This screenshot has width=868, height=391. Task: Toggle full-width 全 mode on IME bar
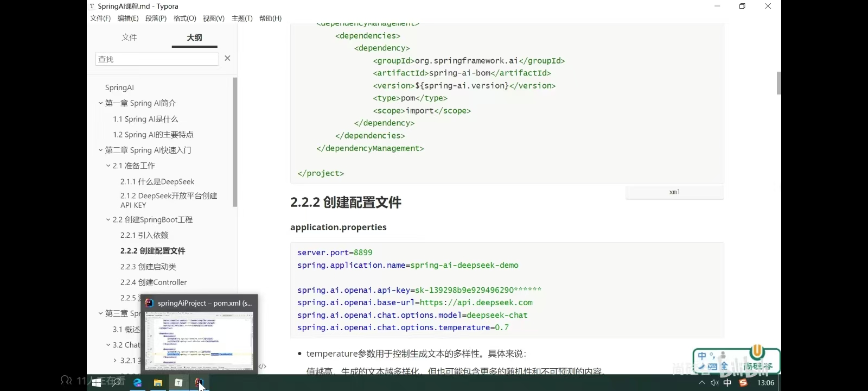724,367
